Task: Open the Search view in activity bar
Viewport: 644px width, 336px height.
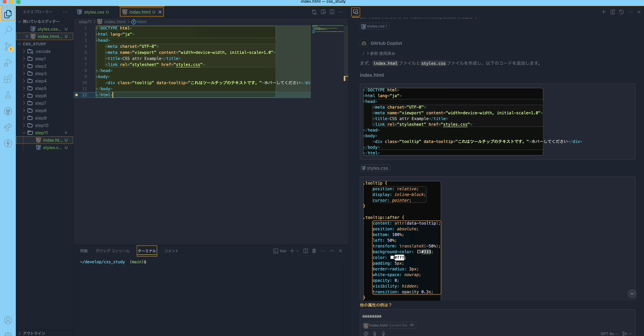Action: coord(8,30)
